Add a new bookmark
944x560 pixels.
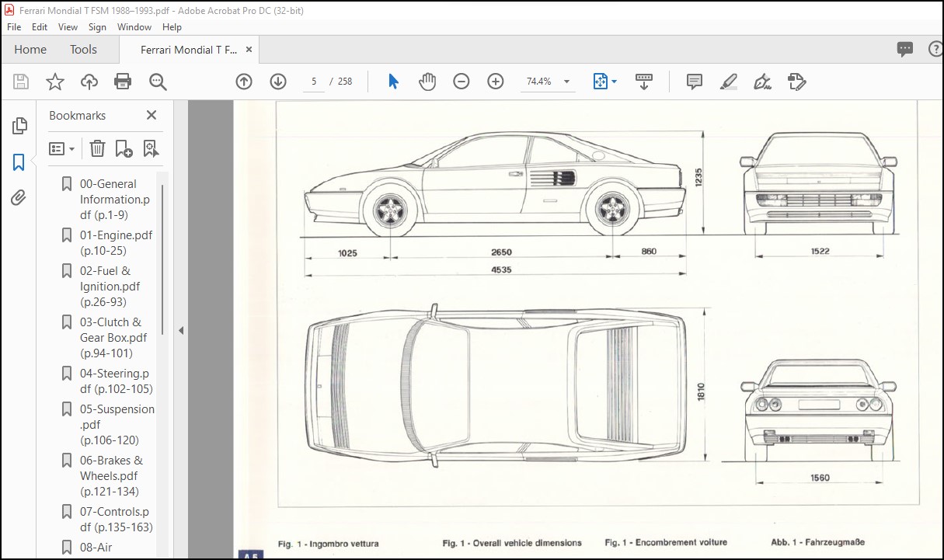pyautogui.click(x=124, y=148)
